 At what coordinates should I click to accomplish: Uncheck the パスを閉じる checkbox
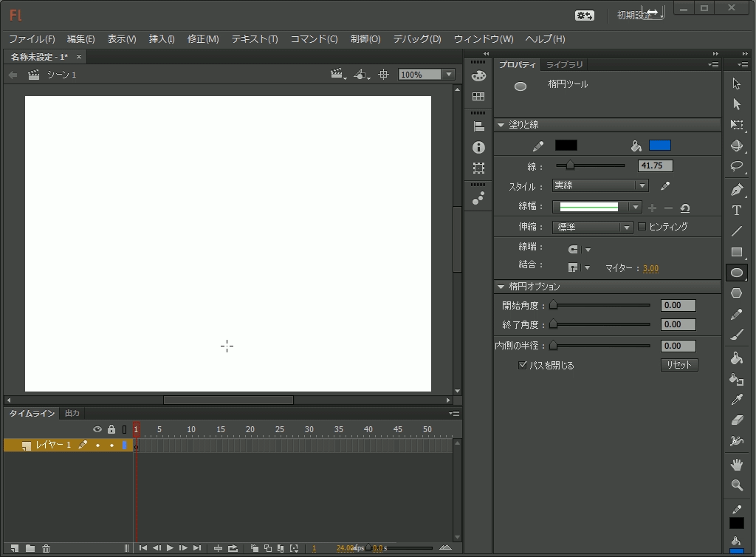click(522, 365)
